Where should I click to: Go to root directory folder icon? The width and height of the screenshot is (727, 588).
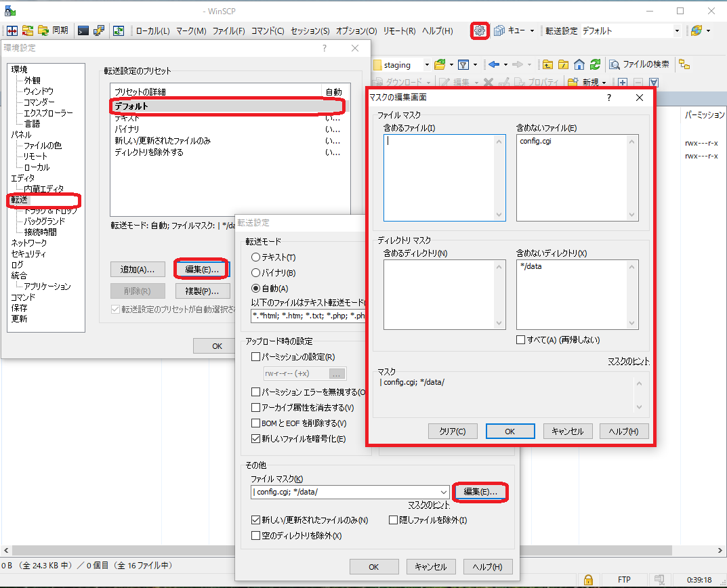(x=563, y=64)
